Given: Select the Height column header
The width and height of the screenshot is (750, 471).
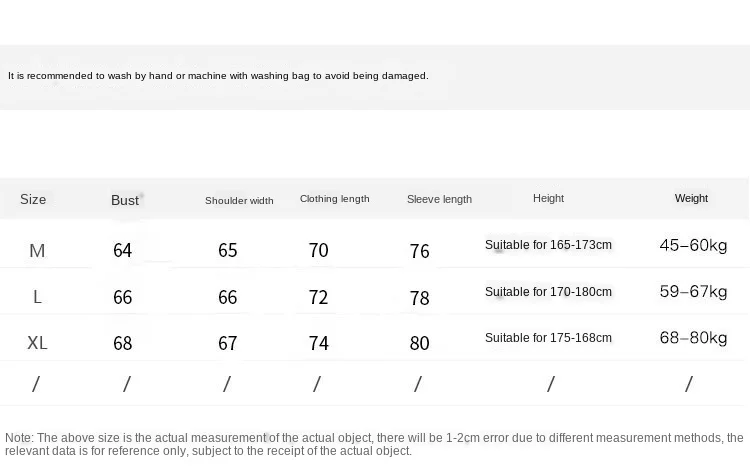Looking at the screenshot, I should point(548,198).
